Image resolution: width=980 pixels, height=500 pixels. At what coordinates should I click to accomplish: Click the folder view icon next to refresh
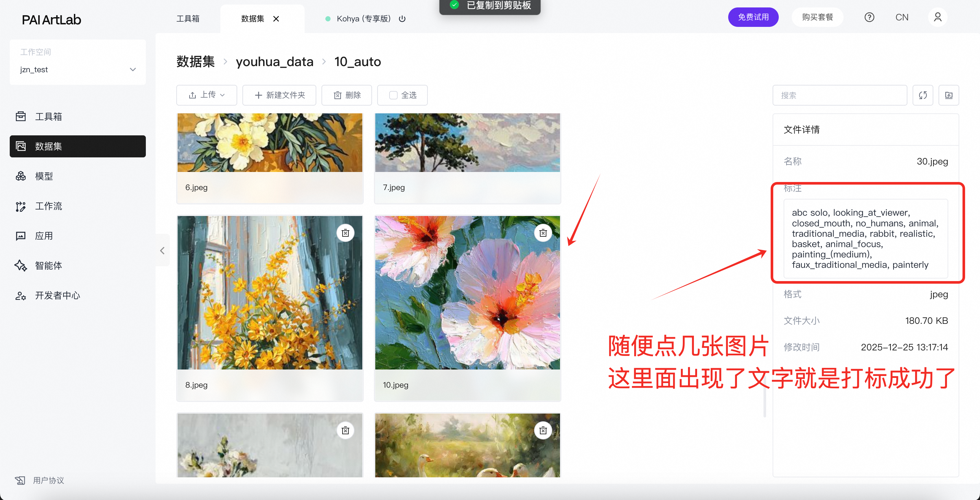click(949, 95)
